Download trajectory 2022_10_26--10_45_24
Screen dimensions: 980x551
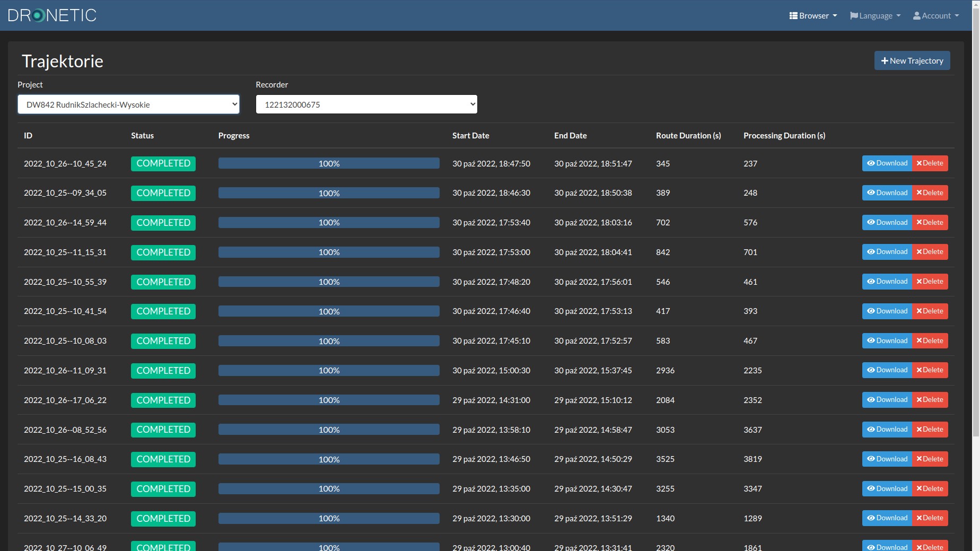pyautogui.click(x=887, y=163)
